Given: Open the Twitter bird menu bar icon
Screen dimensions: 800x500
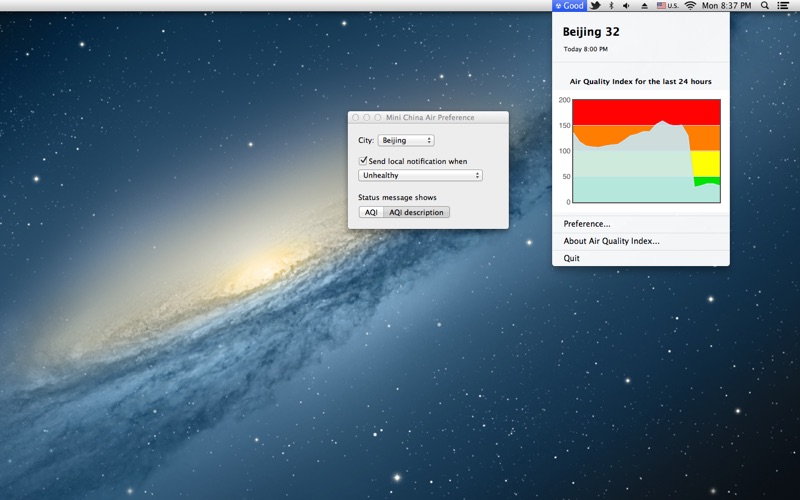Looking at the screenshot, I should 595,6.
